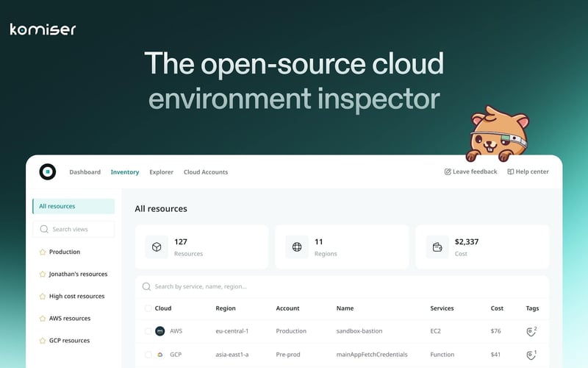Click the Leave feedback link
This screenshot has width=588, height=368.
click(x=470, y=171)
